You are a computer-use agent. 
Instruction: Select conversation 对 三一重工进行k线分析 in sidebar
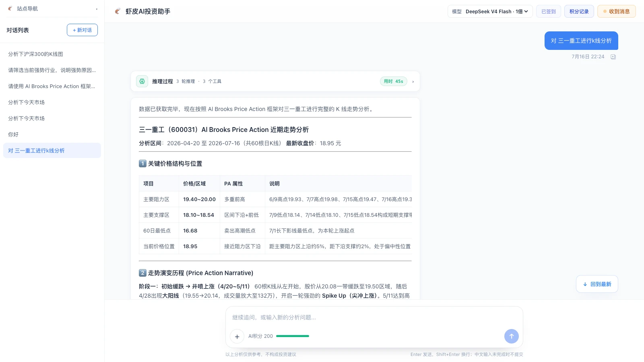52,150
